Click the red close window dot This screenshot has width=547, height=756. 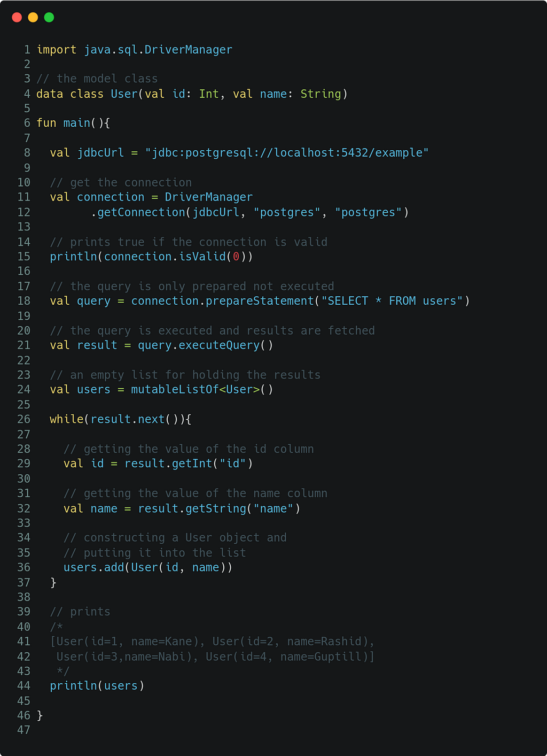point(17,17)
